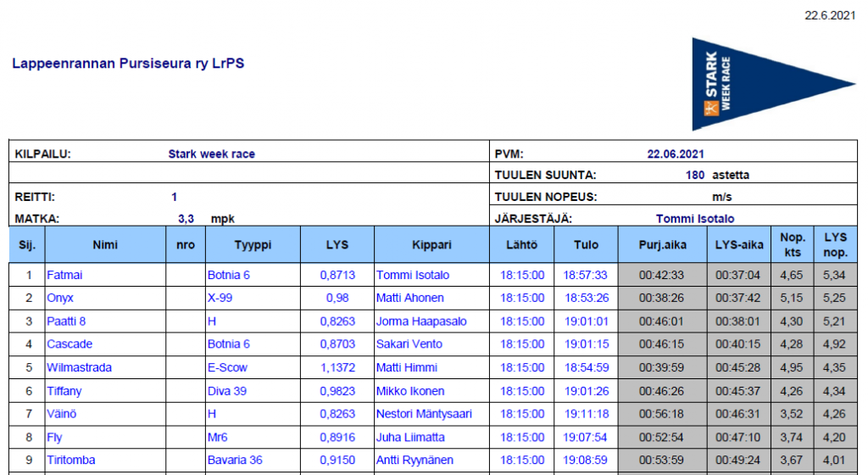Click the 'Nimi' column header
The image size is (868, 475).
click(x=105, y=244)
